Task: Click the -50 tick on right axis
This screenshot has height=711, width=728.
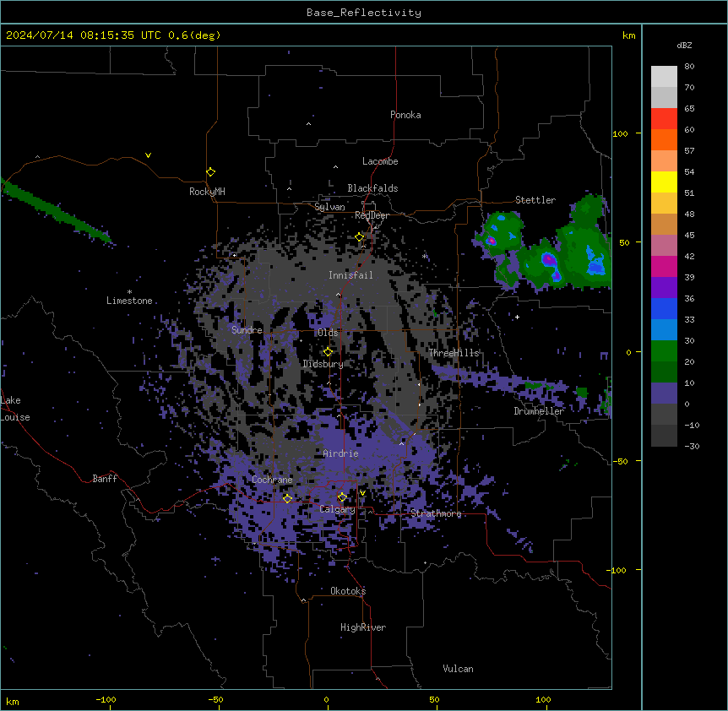Action: 620,461
